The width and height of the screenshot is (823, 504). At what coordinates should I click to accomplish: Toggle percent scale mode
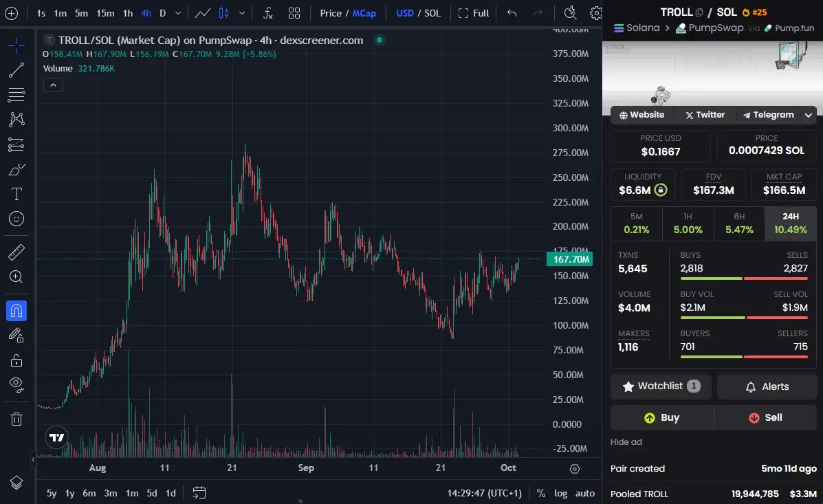click(x=540, y=493)
